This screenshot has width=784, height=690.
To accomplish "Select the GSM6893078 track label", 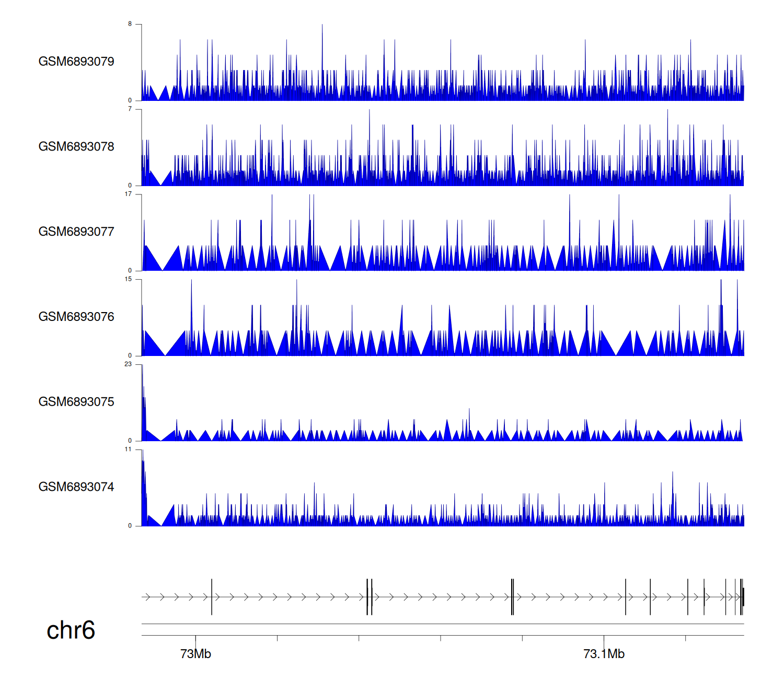I will (x=76, y=147).
